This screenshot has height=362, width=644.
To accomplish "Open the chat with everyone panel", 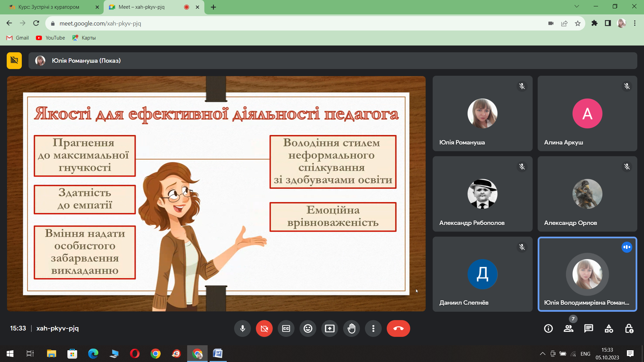I will click(x=589, y=328).
